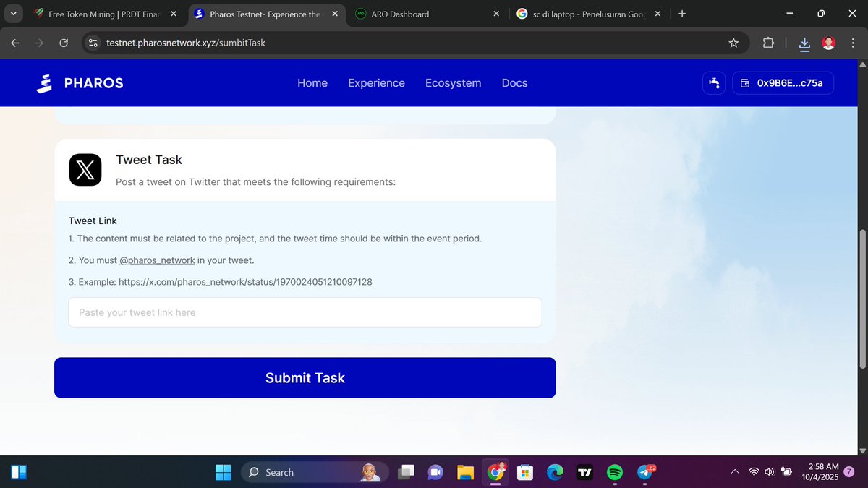This screenshot has width=868, height=488.
Task: Click the X Twitter logo icon
Action: pyautogui.click(x=85, y=170)
